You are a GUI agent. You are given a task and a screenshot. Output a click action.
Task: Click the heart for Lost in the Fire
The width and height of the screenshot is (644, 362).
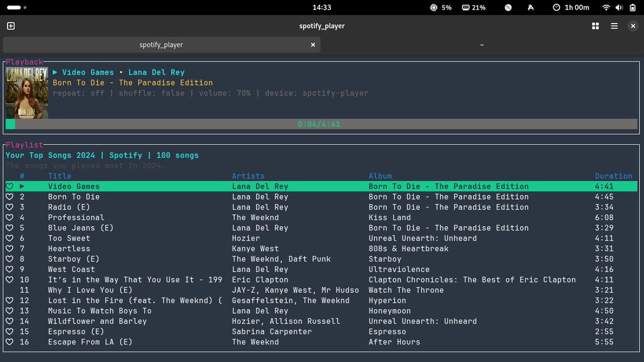pos(9,300)
